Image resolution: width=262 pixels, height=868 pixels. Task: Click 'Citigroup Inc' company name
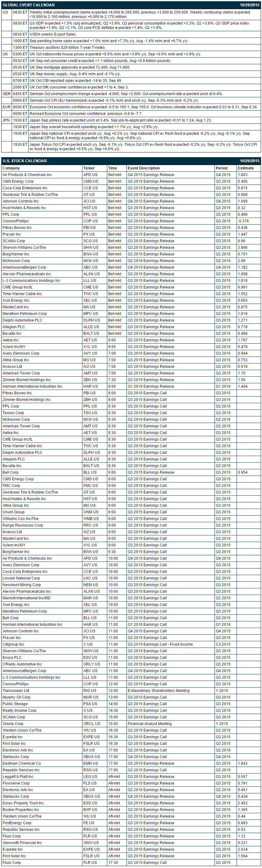pos(14,644)
